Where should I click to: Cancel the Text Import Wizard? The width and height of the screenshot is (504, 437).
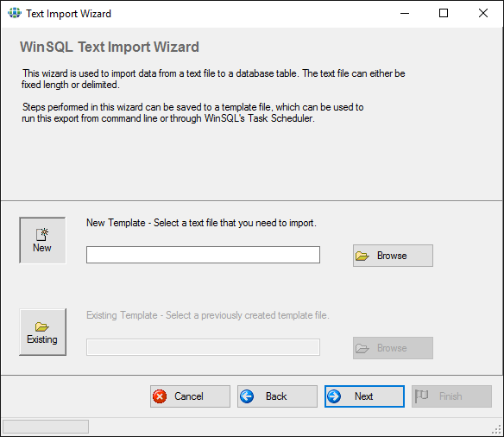click(x=190, y=396)
